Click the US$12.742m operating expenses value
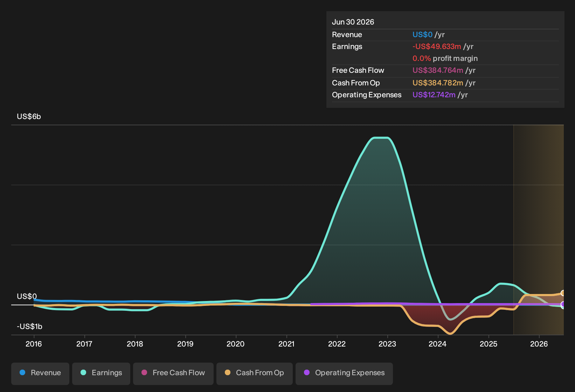 tap(434, 95)
